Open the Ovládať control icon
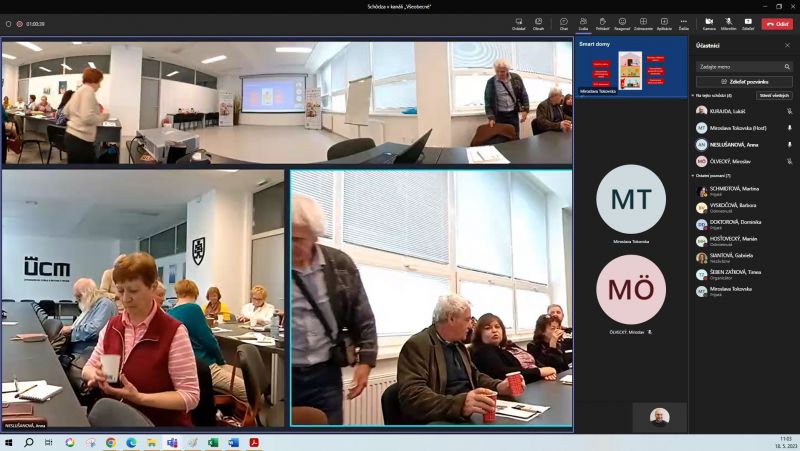800x451 pixels. (518, 23)
